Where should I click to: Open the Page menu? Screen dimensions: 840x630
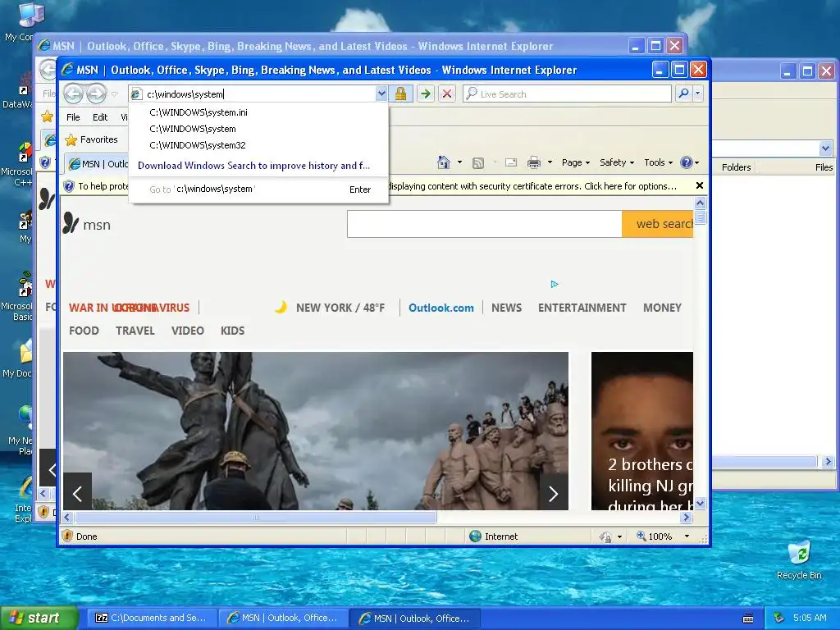tap(575, 162)
